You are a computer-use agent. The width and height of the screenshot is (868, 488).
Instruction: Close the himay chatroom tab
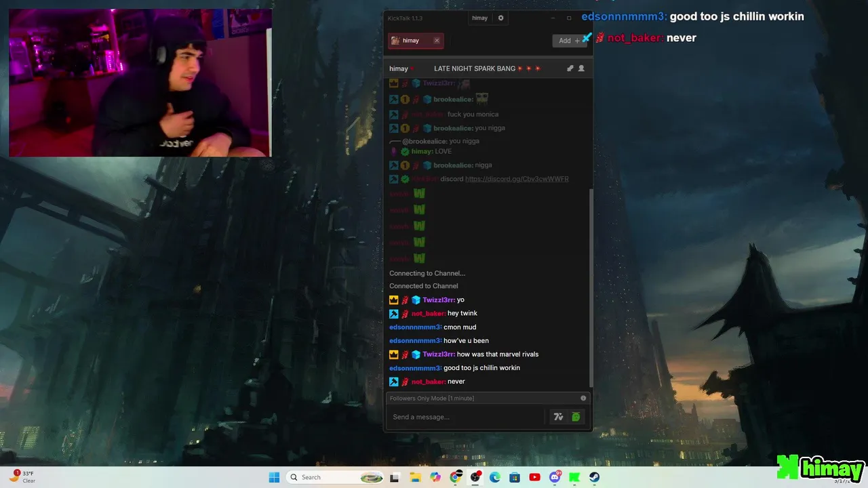(437, 41)
